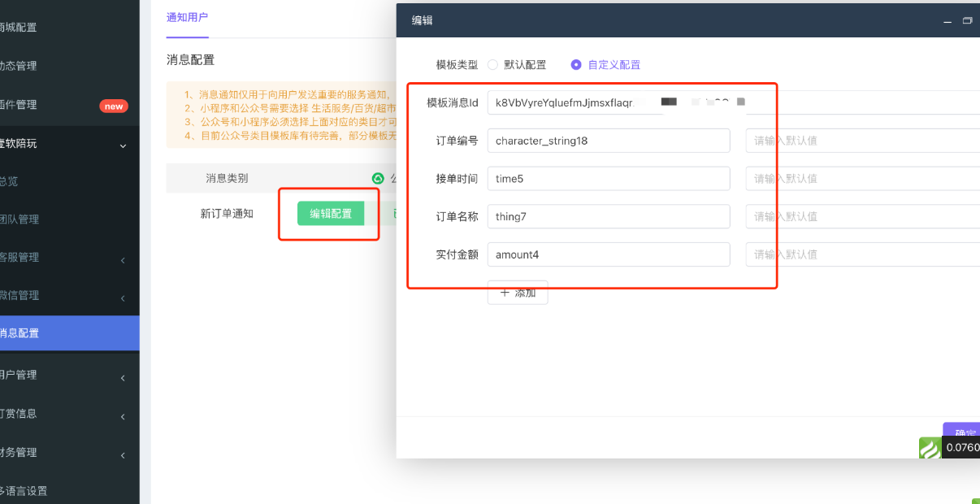Click the 编辑 dialog title

pyautogui.click(x=423, y=21)
